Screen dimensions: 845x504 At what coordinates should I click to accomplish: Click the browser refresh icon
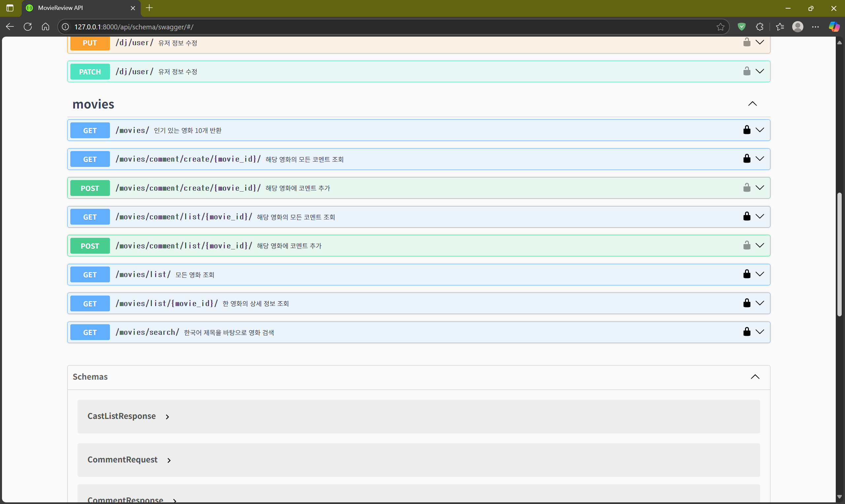(x=28, y=27)
